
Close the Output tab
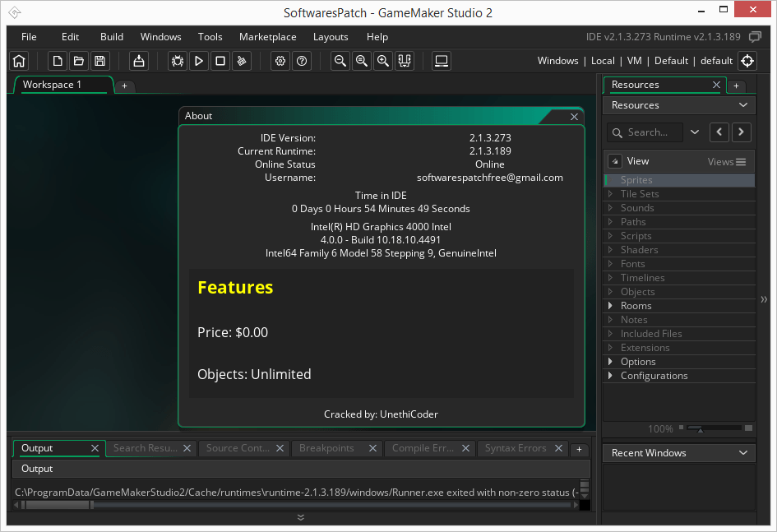click(x=95, y=448)
